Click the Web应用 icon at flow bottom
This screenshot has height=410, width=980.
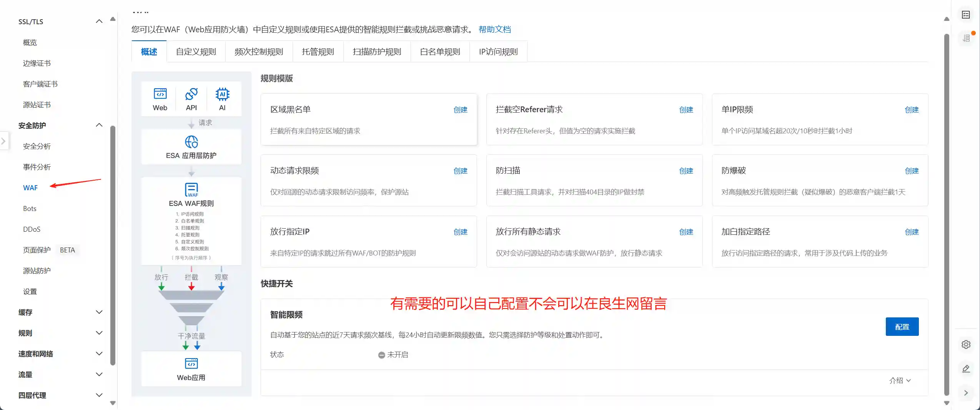pos(191,364)
